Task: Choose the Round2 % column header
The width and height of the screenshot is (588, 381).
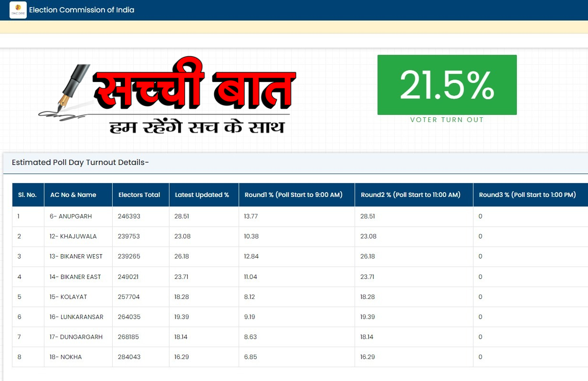Action: (410, 195)
